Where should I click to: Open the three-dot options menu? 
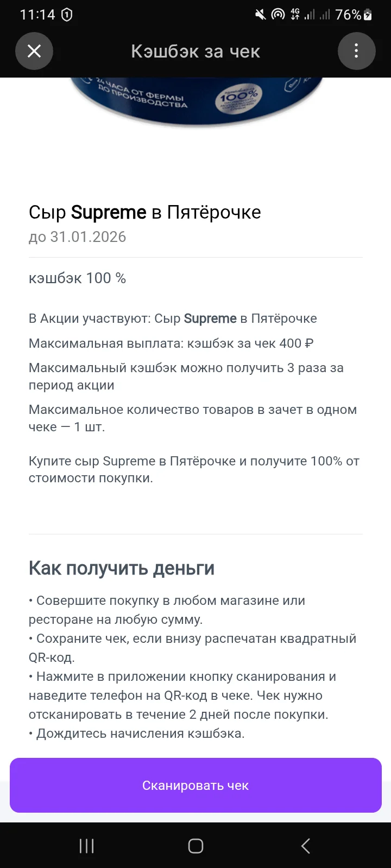pyautogui.click(x=356, y=51)
